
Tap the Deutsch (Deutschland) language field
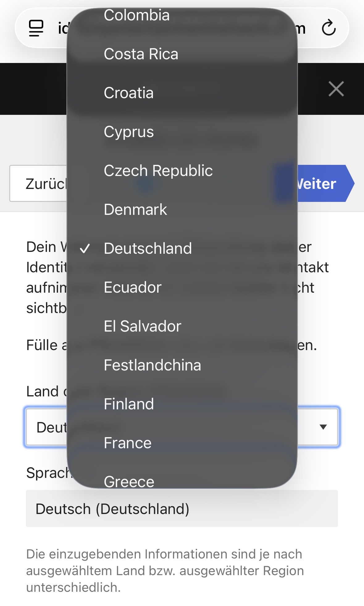(x=182, y=508)
